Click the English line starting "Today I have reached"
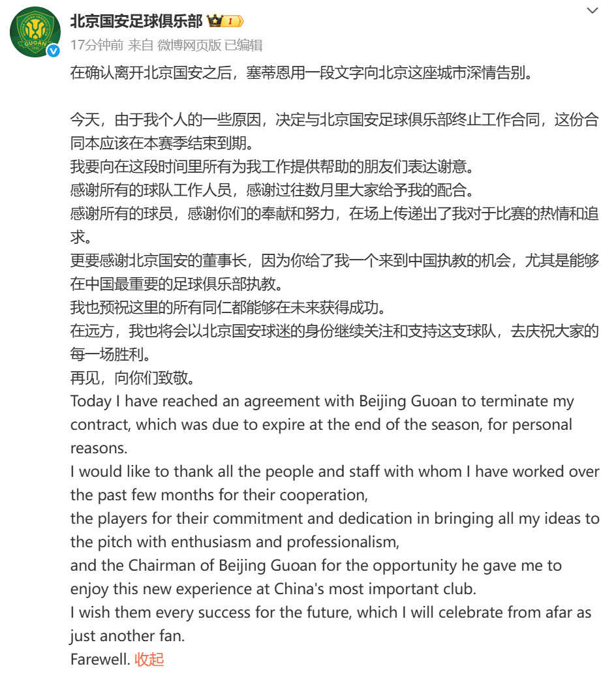Image resolution: width=616 pixels, height=679 pixels. pyautogui.click(x=322, y=400)
